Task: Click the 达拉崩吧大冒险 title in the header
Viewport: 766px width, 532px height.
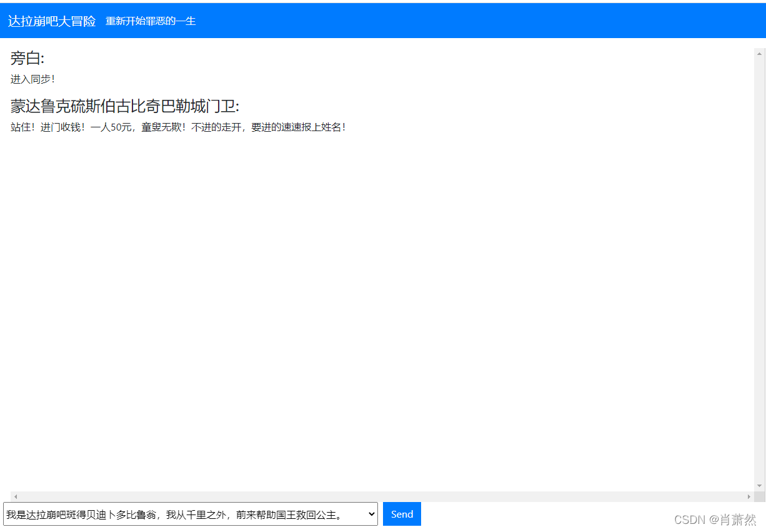Action: pos(51,21)
